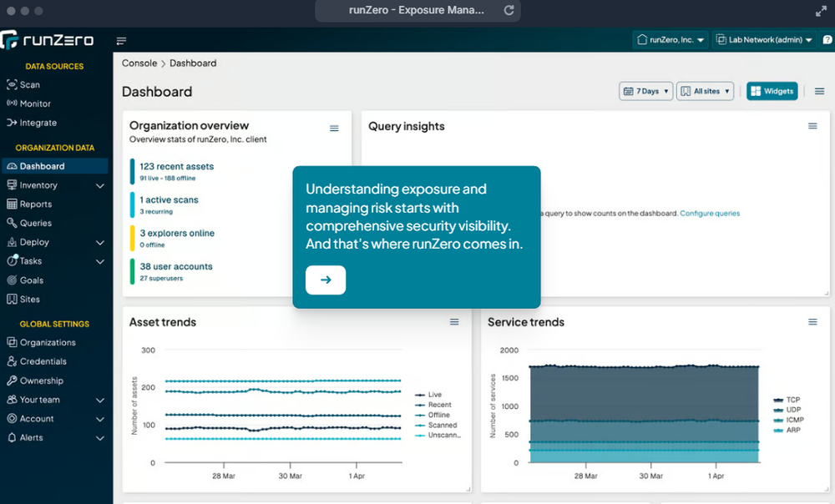Follow the Configure queries link
This screenshot has height=504, width=835.
(710, 214)
